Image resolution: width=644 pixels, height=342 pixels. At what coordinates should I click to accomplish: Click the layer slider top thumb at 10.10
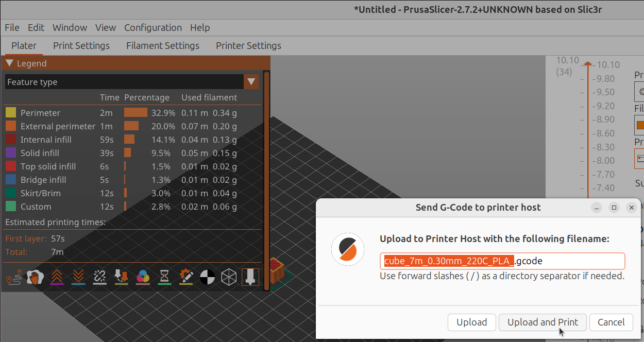pos(588,63)
